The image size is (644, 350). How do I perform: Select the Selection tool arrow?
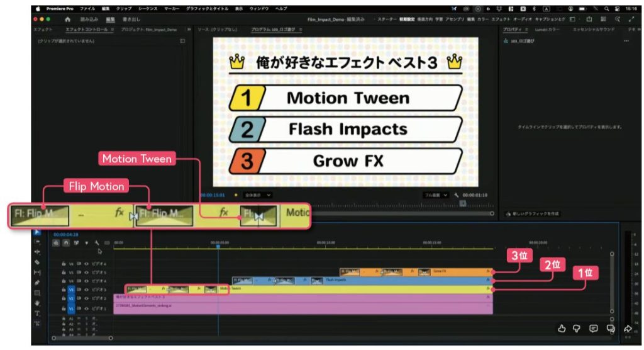click(x=37, y=232)
